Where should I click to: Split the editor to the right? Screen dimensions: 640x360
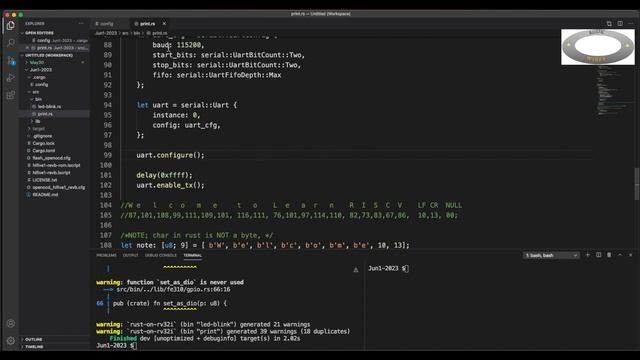click(x=620, y=24)
